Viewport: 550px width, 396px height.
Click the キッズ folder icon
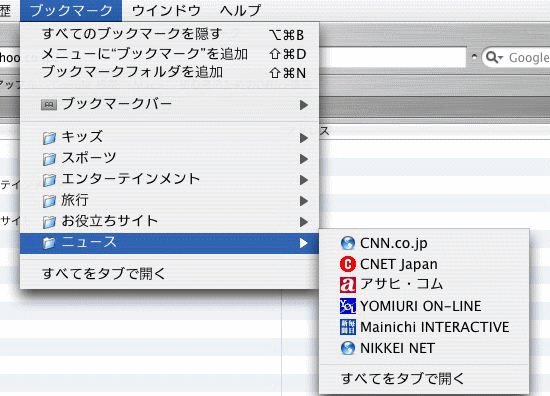pyautogui.click(x=49, y=137)
